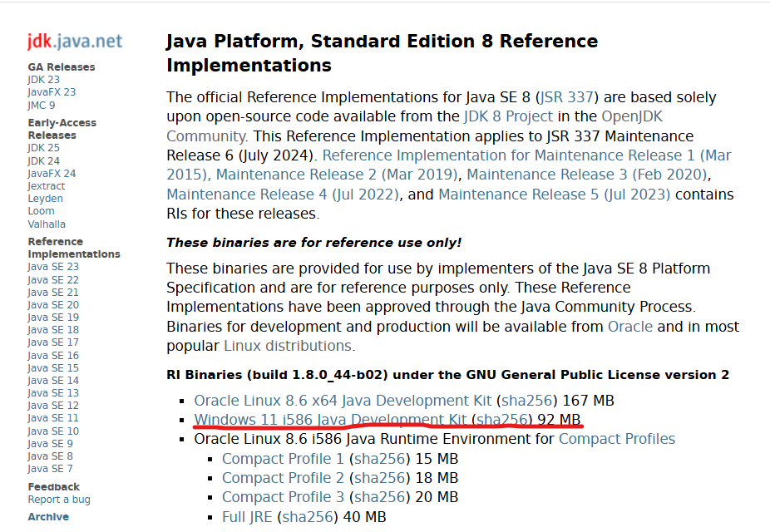The height and width of the screenshot is (532, 770).
Task: Open Maintenance Release 3 (Feb 2020) link
Action: tap(587, 175)
